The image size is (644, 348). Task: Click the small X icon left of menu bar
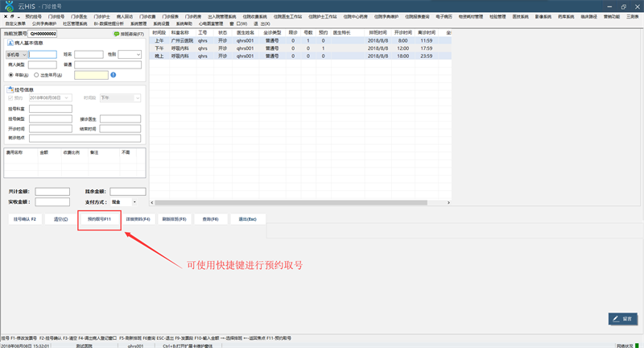[x=6, y=16]
